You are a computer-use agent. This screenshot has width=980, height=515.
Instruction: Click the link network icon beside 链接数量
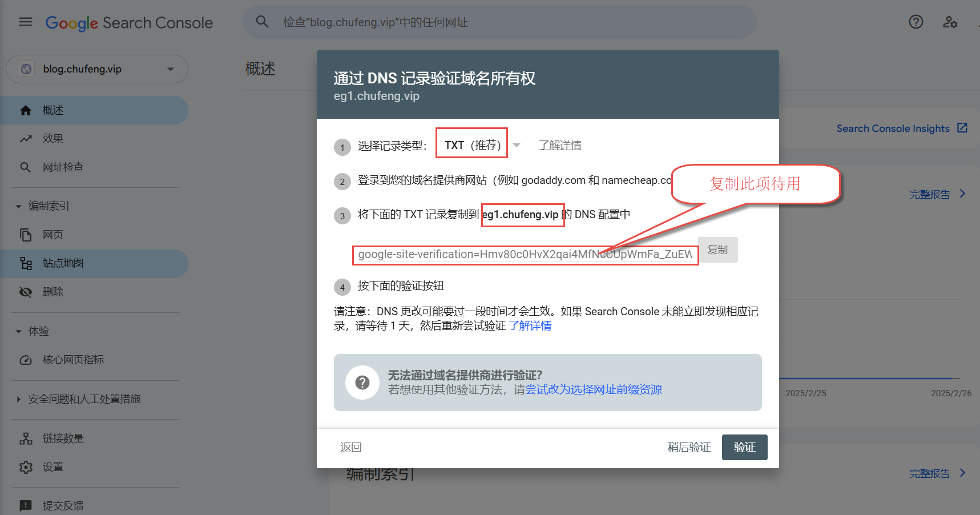pyautogui.click(x=26, y=438)
